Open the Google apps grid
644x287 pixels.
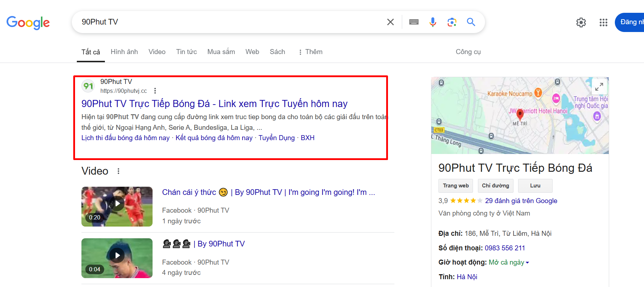603,22
